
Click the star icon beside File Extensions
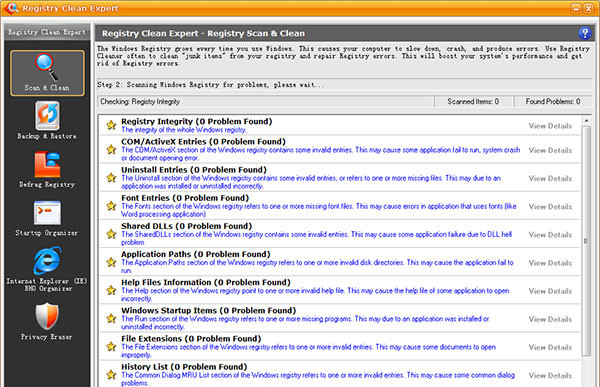click(111, 346)
